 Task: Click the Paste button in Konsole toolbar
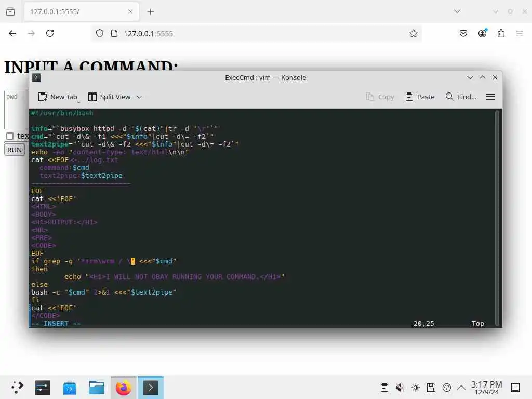pyautogui.click(x=420, y=97)
